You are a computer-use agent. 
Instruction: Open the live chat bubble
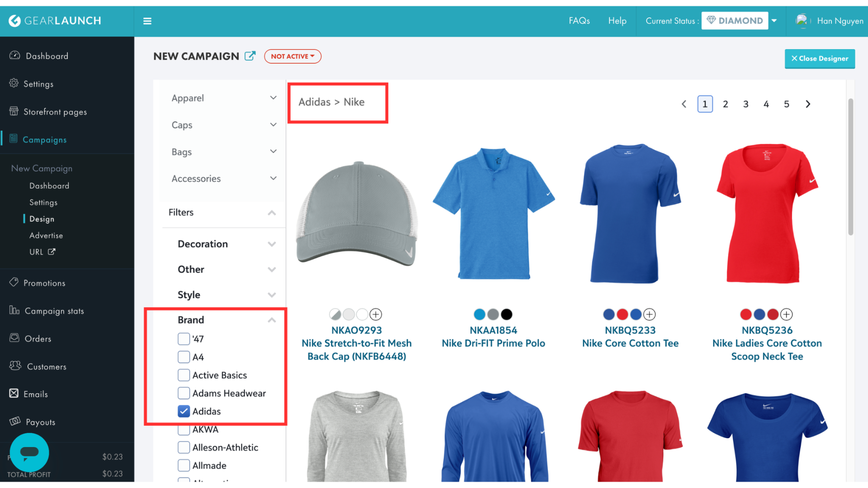click(29, 452)
